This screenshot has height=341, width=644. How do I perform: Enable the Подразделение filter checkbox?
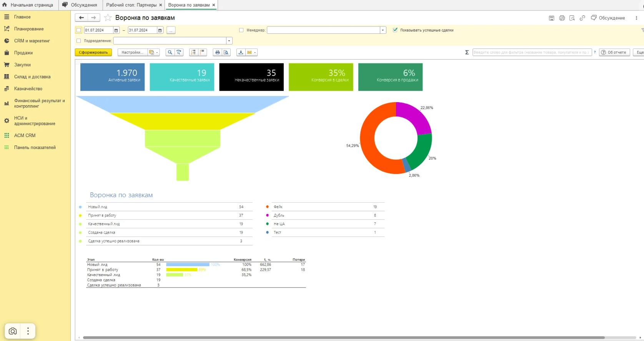(79, 41)
